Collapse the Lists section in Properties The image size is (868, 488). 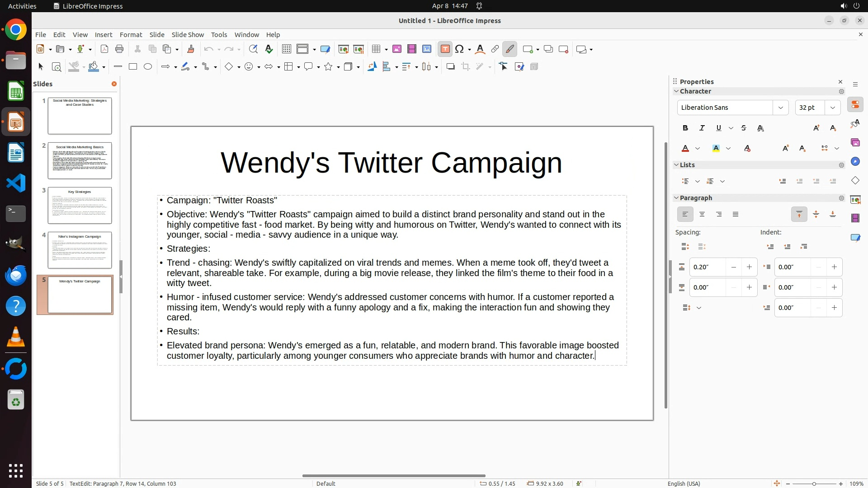(677, 165)
